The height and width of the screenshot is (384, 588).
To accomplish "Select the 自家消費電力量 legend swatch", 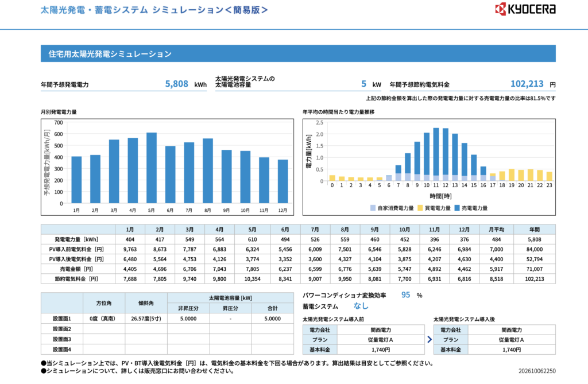I will point(373,208).
